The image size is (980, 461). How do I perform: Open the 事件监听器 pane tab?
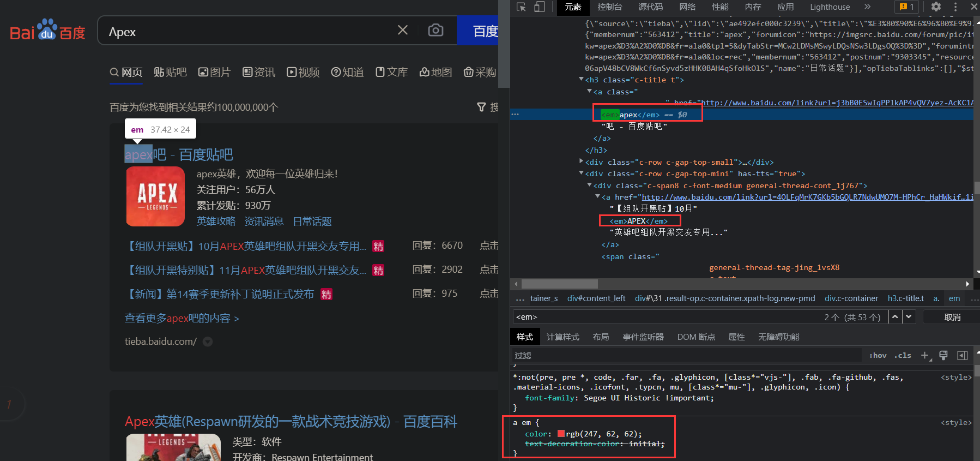[644, 337]
